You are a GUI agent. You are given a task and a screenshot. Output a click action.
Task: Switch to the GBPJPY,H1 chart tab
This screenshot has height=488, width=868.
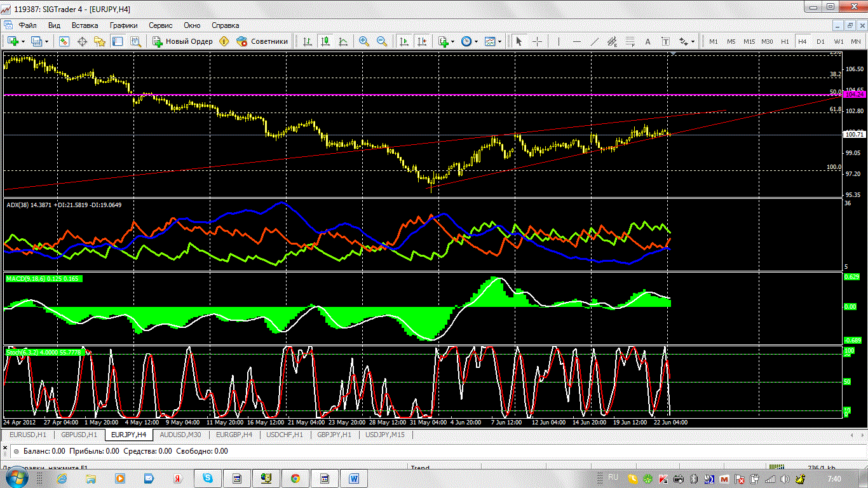[x=334, y=435]
